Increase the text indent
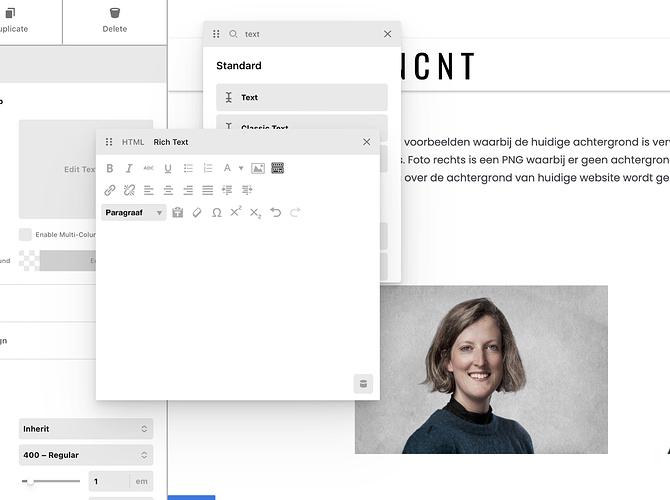Image resolution: width=670 pixels, height=500 pixels. pyautogui.click(x=247, y=190)
